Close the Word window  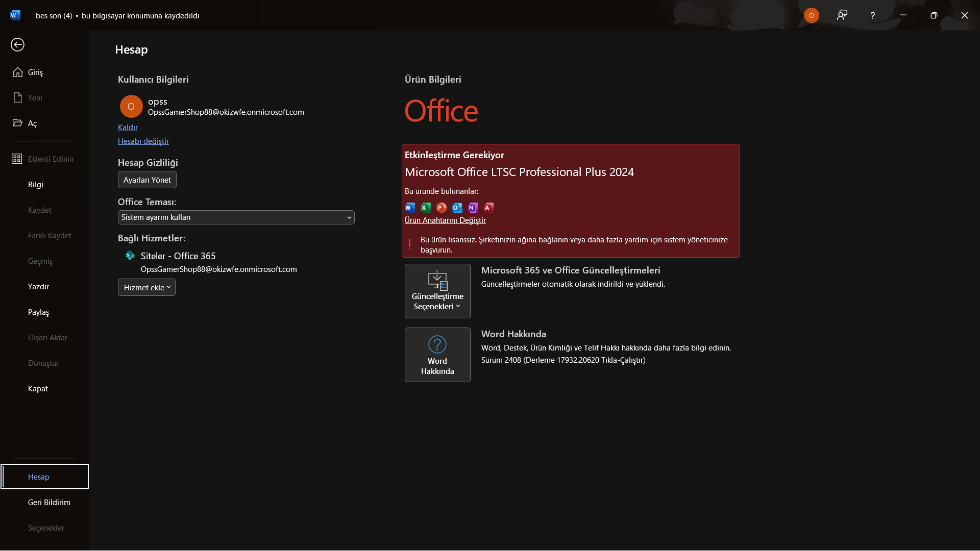click(965, 15)
